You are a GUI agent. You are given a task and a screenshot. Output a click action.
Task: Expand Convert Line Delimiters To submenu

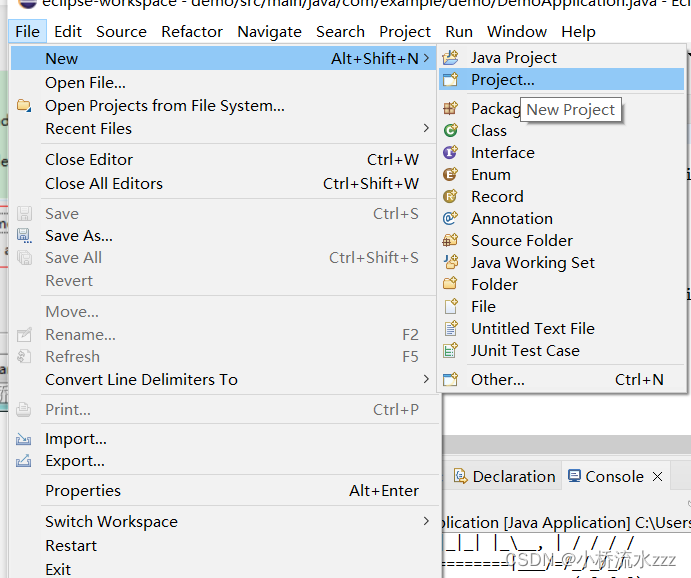coord(426,379)
